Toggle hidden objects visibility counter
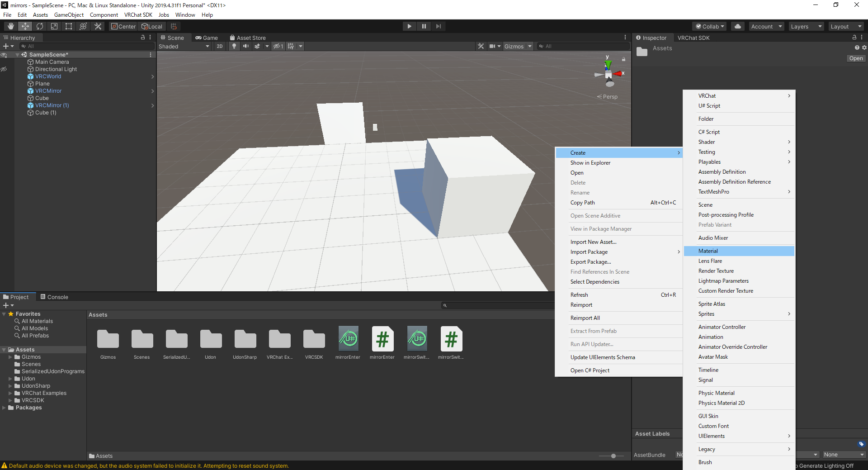Screen dimensions: 868x470 (278, 46)
